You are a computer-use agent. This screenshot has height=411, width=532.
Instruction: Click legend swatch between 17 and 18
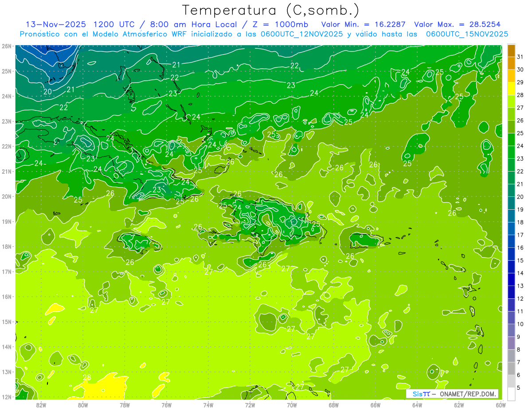coord(512,229)
